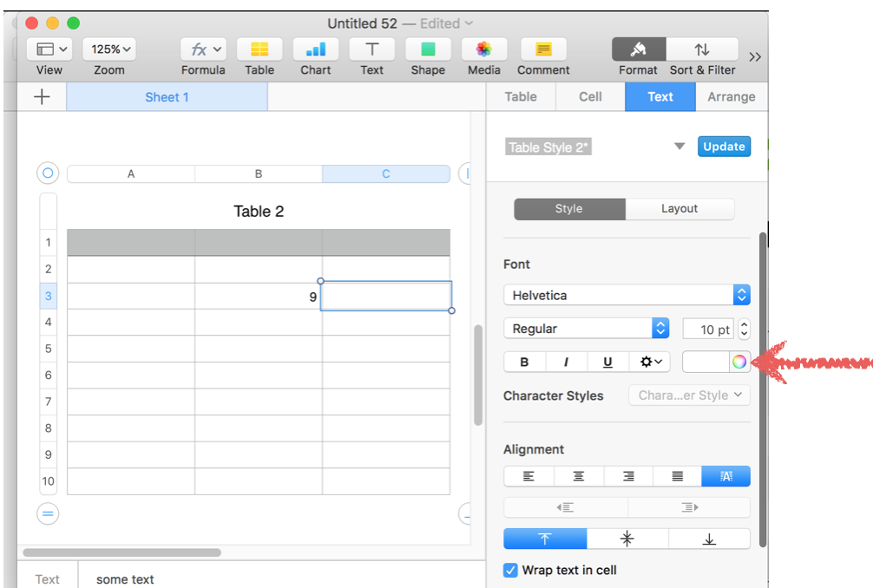The width and height of the screenshot is (873, 588).
Task: Open the Media browser
Action: pyautogui.click(x=484, y=49)
